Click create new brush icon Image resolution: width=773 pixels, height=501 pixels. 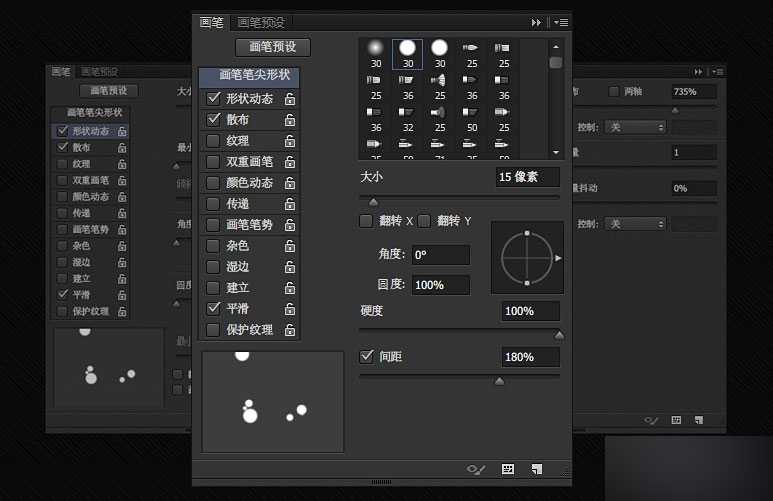pos(537,468)
